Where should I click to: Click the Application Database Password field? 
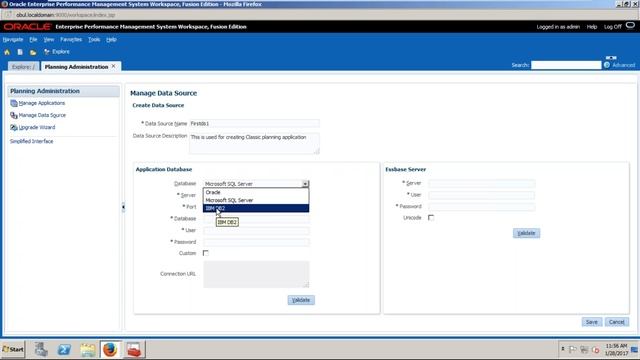coord(256,242)
